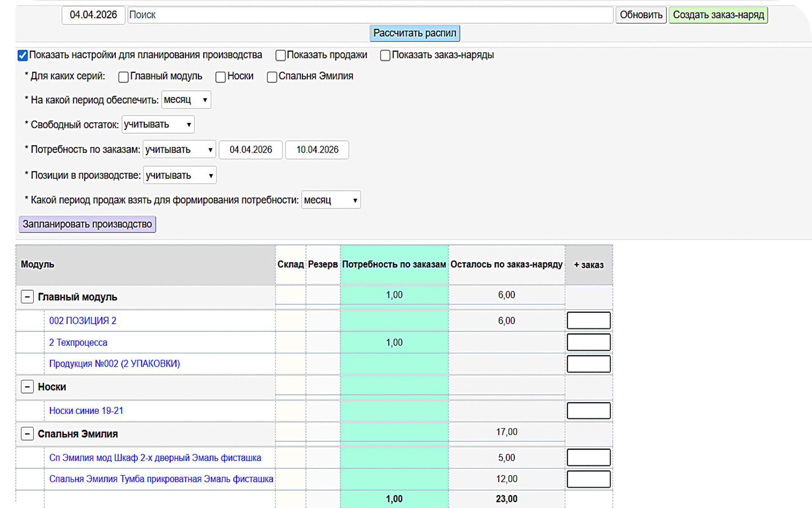Collapse the Носки group

[27, 387]
